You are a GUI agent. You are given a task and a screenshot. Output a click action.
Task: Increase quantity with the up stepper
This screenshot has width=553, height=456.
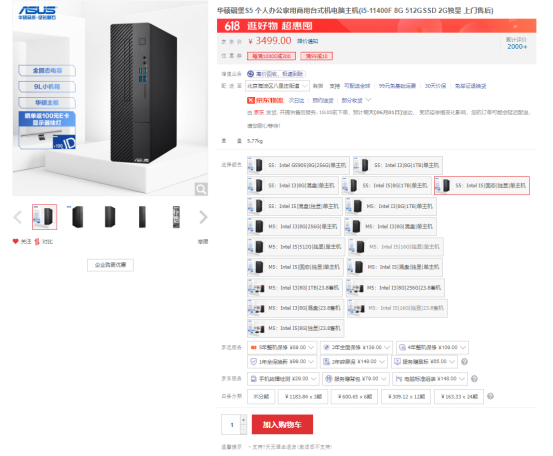(243, 420)
